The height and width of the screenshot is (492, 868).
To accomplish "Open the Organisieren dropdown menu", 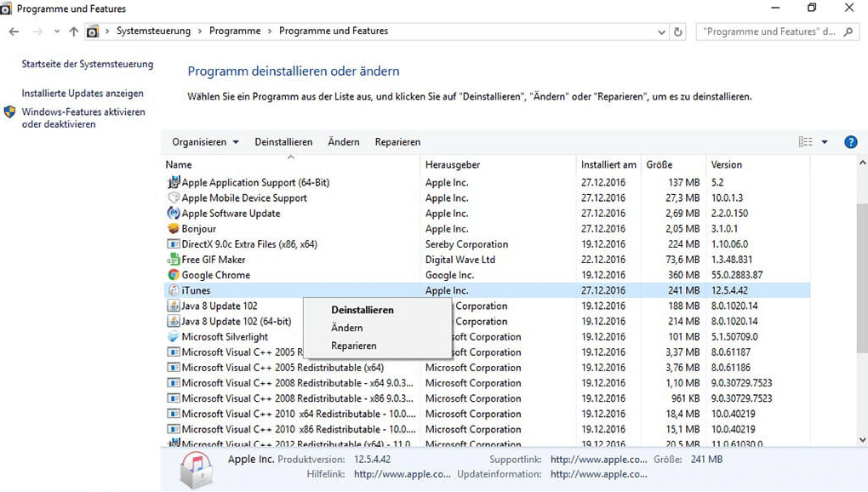I will [x=205, y=142].
